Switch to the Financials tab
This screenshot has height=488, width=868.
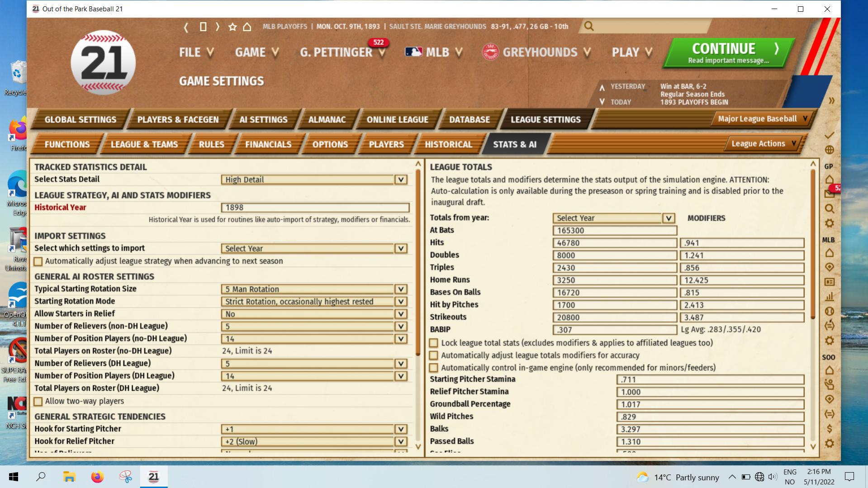[x=268, y=144]
